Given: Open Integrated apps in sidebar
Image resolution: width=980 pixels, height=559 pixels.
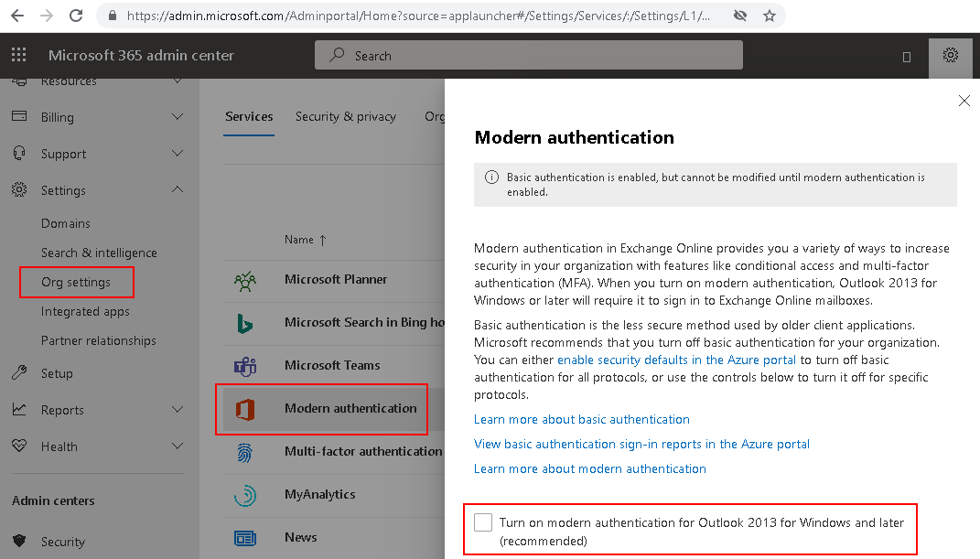Looking at the screenshot, I should coord(85,312).
